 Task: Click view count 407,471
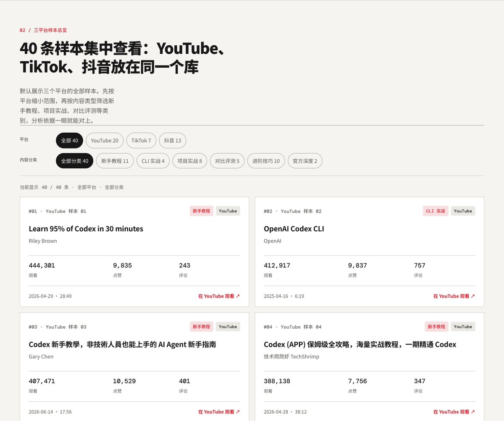pos(42,381)
